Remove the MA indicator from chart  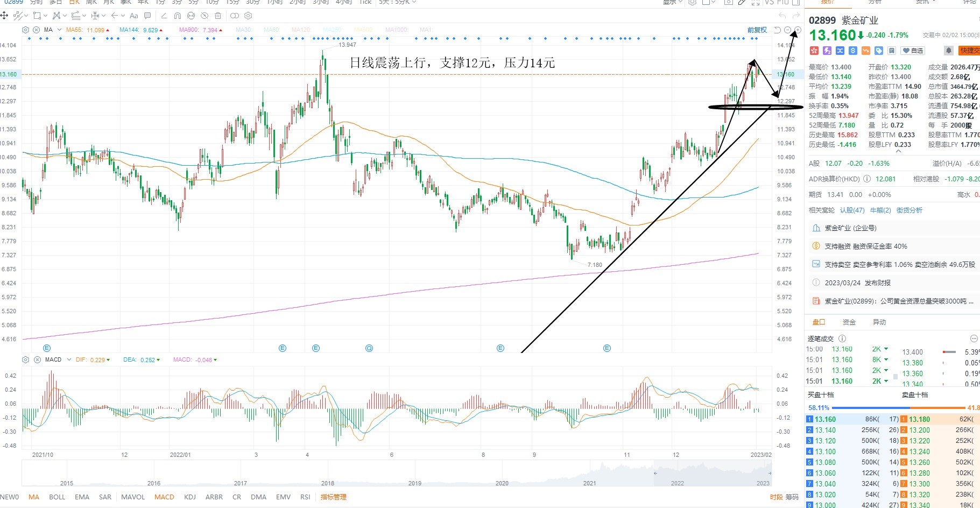36,30
